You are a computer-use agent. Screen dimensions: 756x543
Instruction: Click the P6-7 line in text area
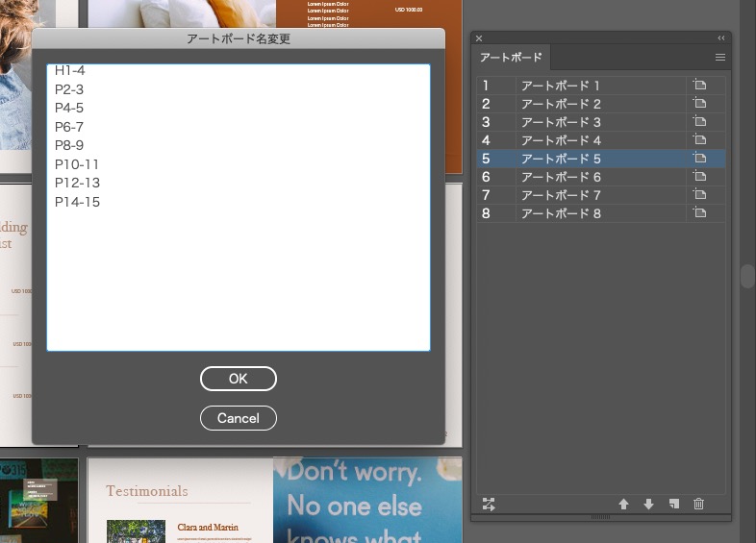(x=69, y=127)
